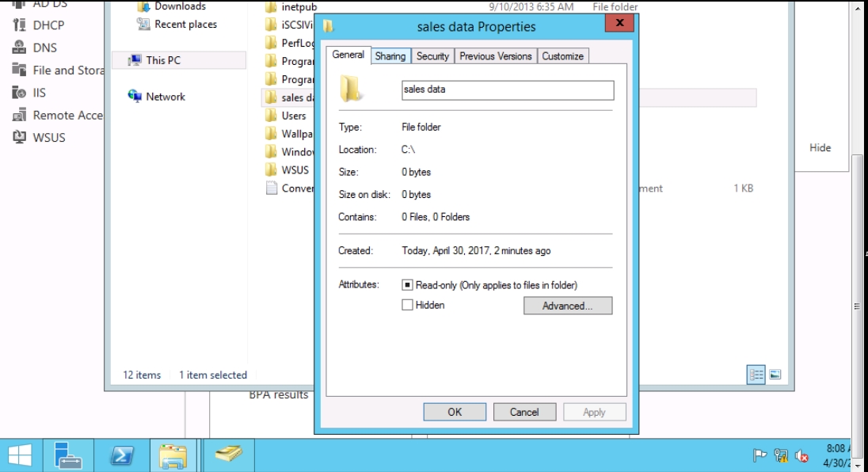Launch PowerShell from the taskbar
This screenshot has height=472, width=868.
121,455
